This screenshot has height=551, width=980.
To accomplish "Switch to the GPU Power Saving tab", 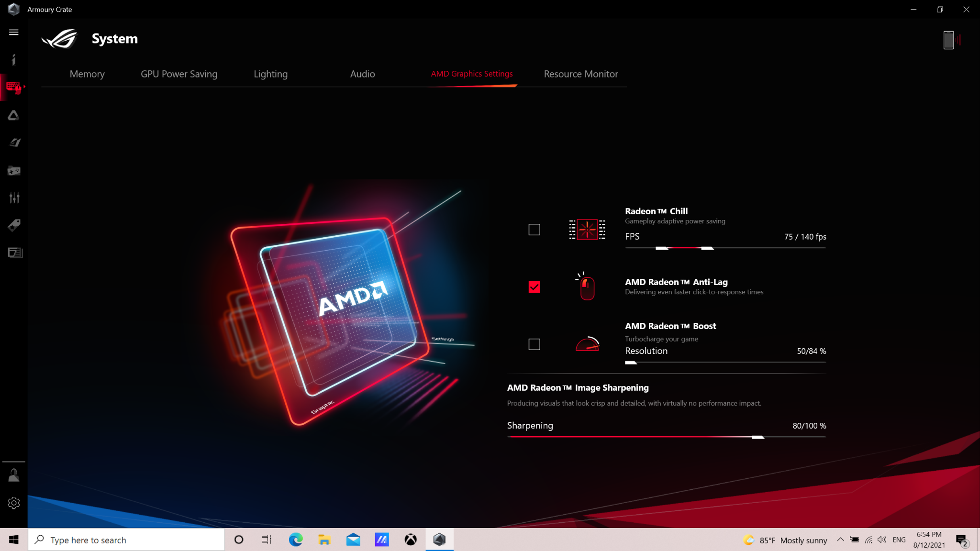I will [x=179, y=74].
